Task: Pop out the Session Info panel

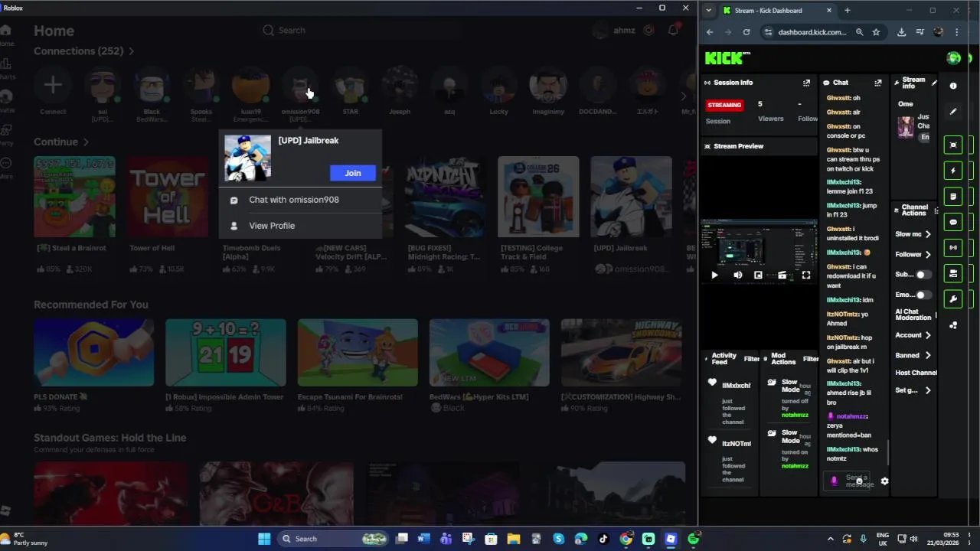Action: (806, 83)
